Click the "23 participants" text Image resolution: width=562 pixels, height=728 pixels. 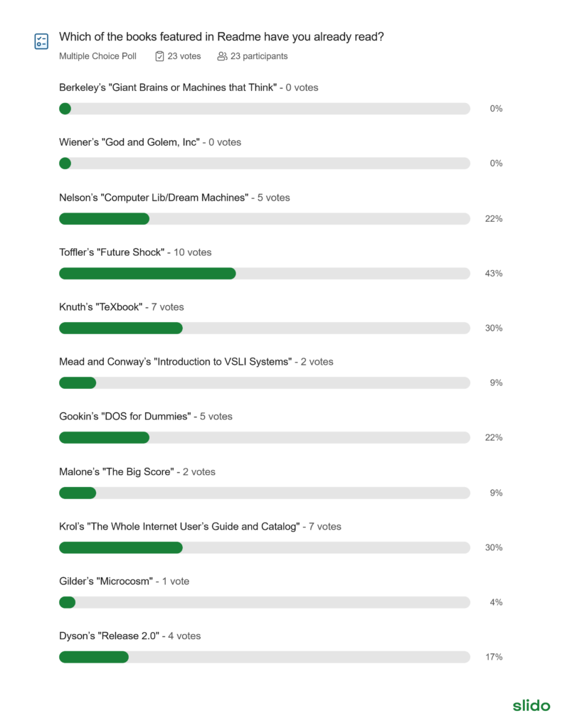(x=259, y=56)
